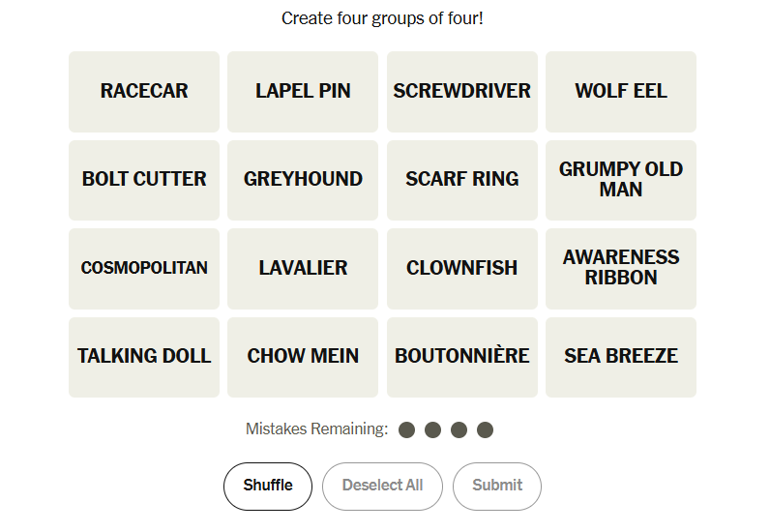Select the AWARENESS RIBBON tile
This screenshot has width=770, height=532.
(620, 269)
